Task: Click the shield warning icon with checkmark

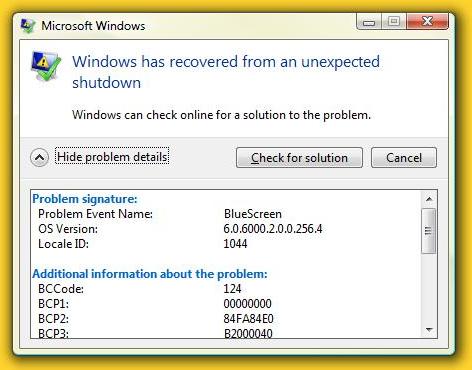Action: coord(46,66)
